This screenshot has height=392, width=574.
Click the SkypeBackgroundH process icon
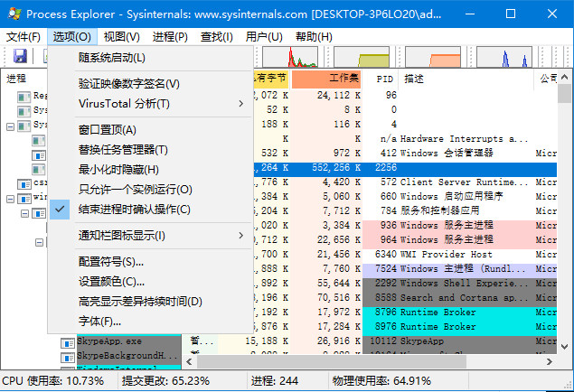tap(68, 358)
